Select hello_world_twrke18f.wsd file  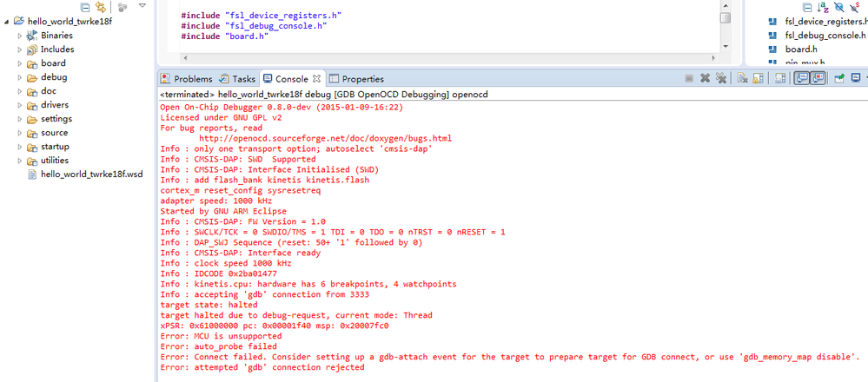coord(92,175)
